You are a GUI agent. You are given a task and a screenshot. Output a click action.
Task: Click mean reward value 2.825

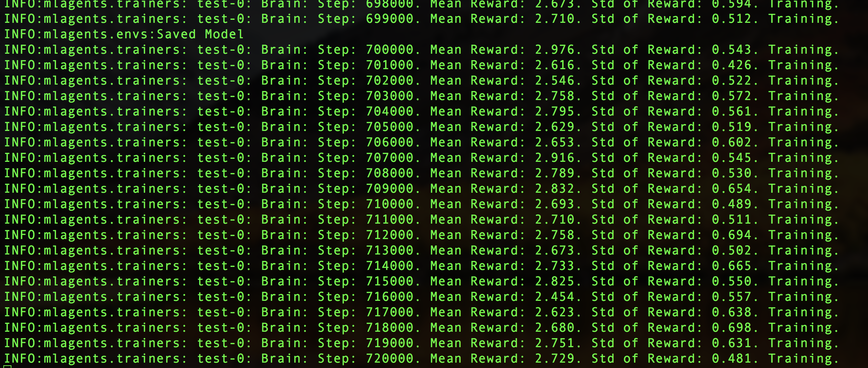point(555,281)
